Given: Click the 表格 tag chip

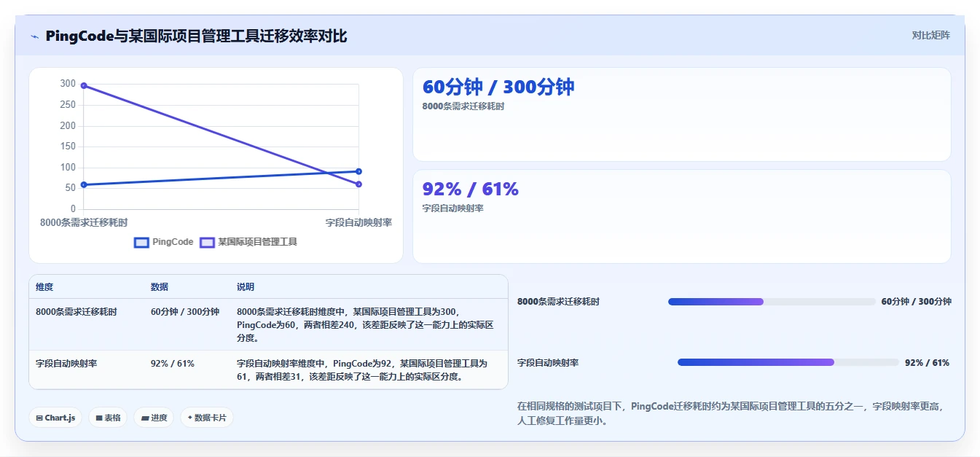Looking at the screenshot, I should tap(108, 418).
